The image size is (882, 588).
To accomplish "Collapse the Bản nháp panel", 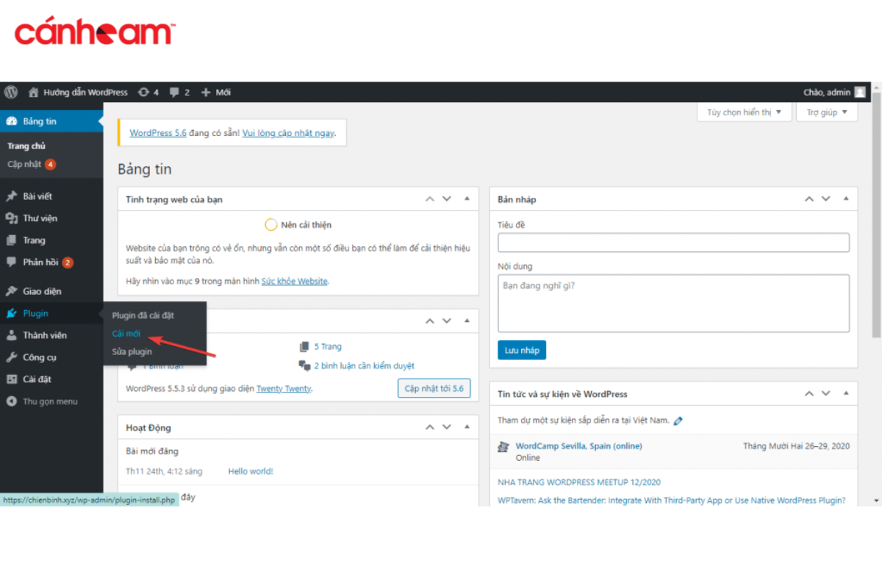I will coord(845,199).
